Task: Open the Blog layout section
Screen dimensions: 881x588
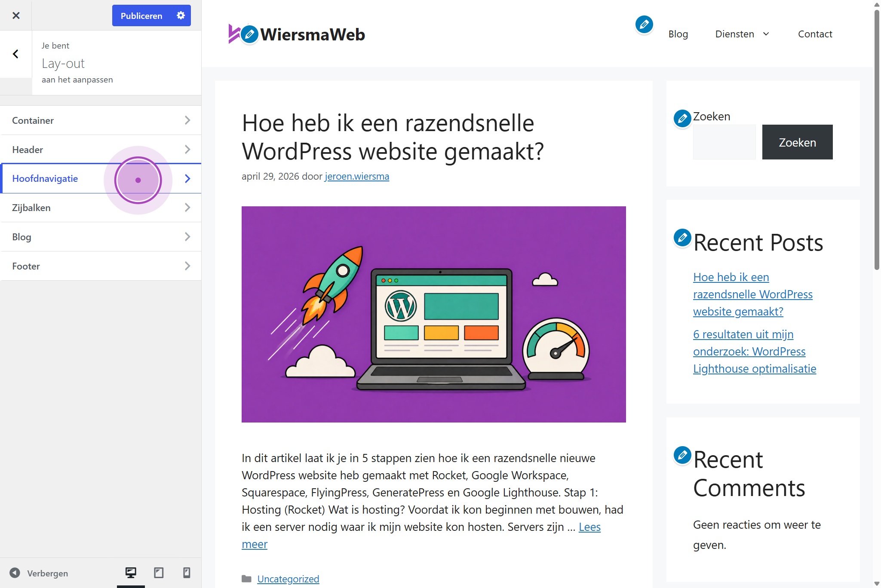Action: 101,237
